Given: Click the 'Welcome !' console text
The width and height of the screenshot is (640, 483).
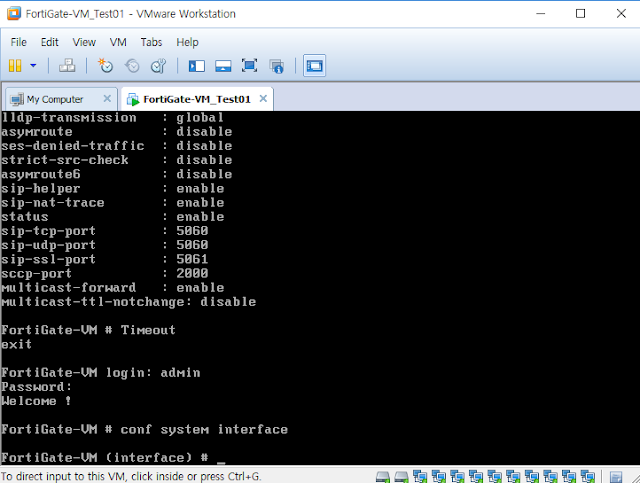Looking at the screenshot, I should pos(36,401).
